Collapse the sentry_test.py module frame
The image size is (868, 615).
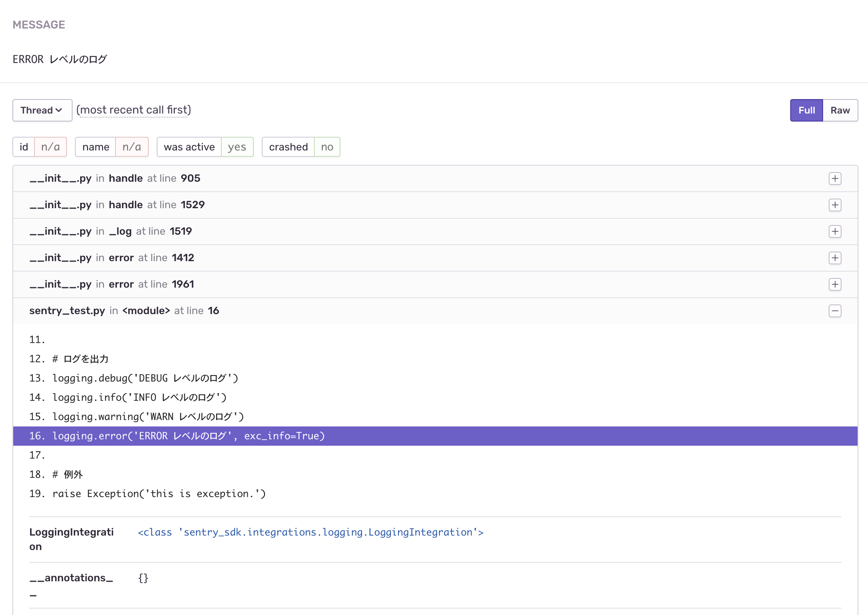click(x=835, y=311)
